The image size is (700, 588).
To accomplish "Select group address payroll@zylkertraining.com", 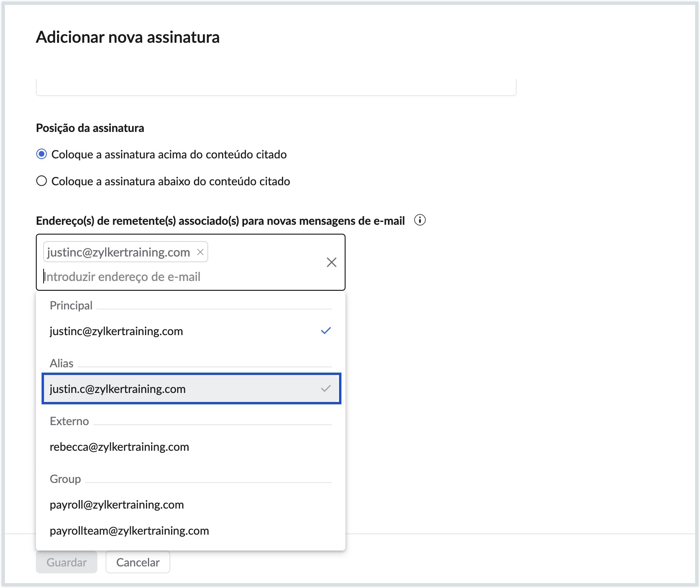I will [x=117, y=505].
